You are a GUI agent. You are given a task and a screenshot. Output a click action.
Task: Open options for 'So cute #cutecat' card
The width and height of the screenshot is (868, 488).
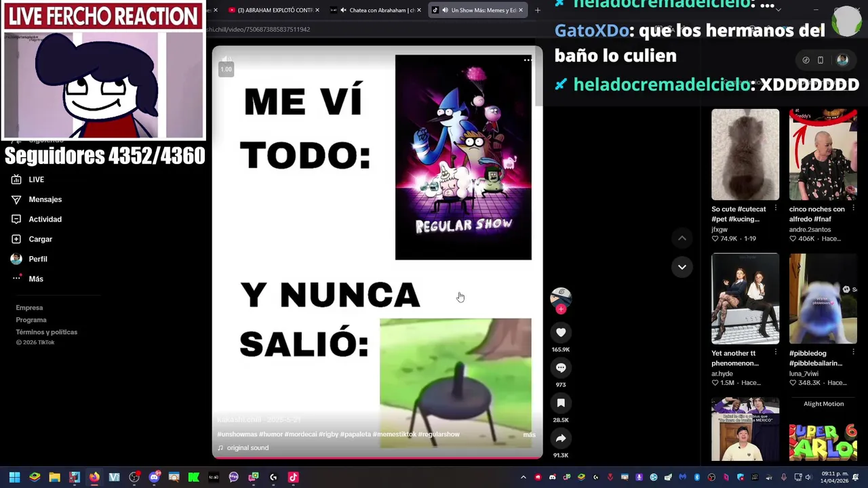click(x=776, y=207)
